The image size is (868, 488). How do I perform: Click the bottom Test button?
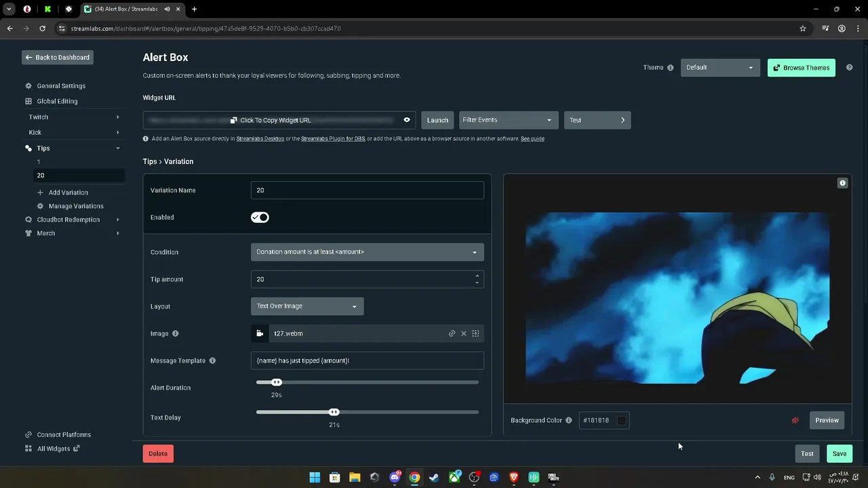point(807,454)
